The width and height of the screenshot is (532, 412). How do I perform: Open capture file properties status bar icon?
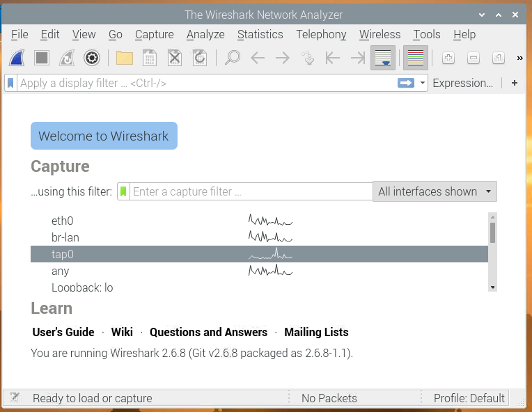(15, 397)
